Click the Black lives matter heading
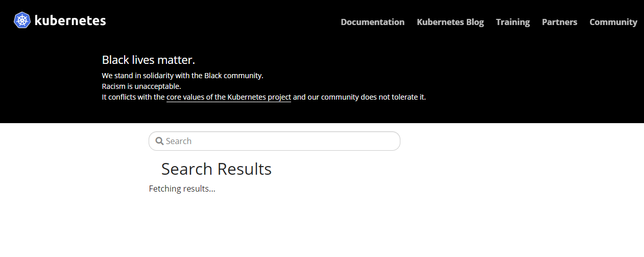The width and height of the screenshot is (644, 257). [x=149, y=60]
